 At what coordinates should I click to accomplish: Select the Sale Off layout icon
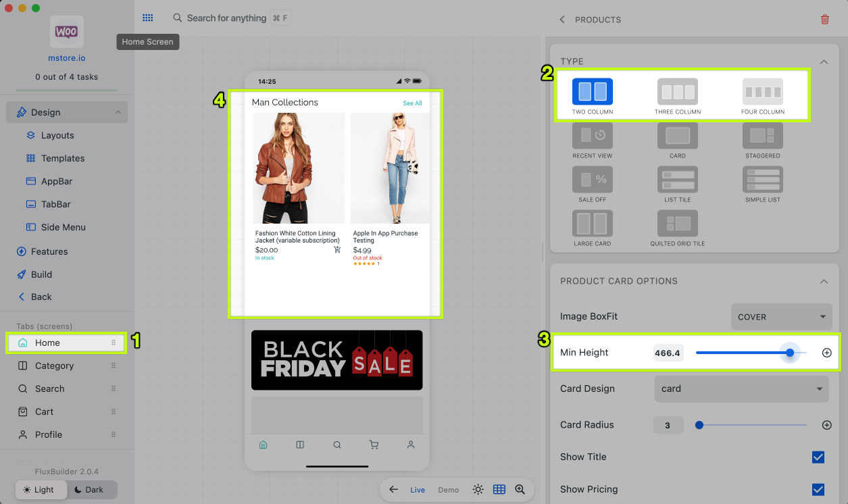592,180
